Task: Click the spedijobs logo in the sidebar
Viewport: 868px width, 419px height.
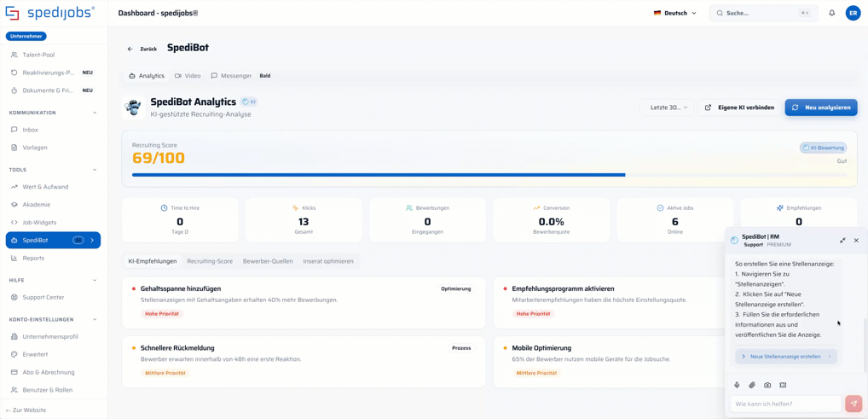Action: coord(49,13)
